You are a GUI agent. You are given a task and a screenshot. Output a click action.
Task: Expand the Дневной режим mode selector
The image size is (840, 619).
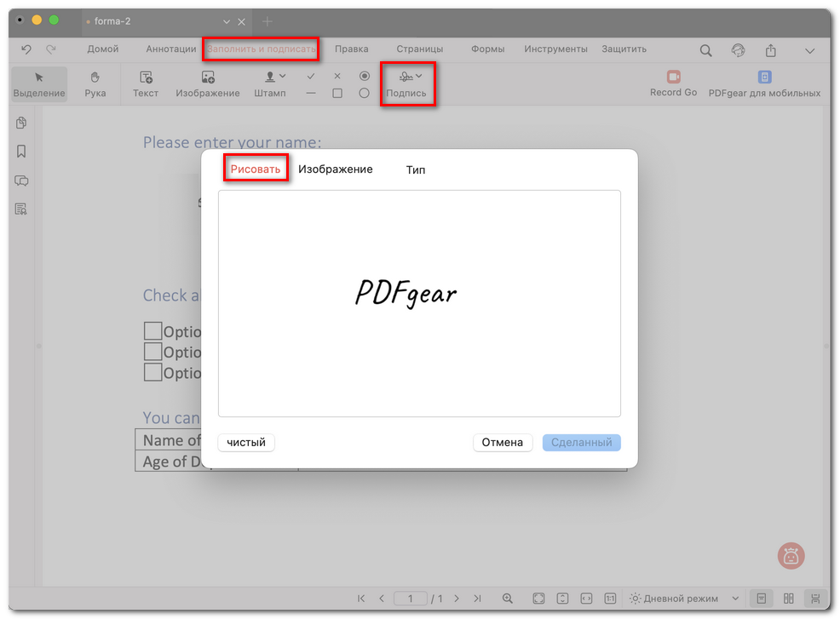672,599
